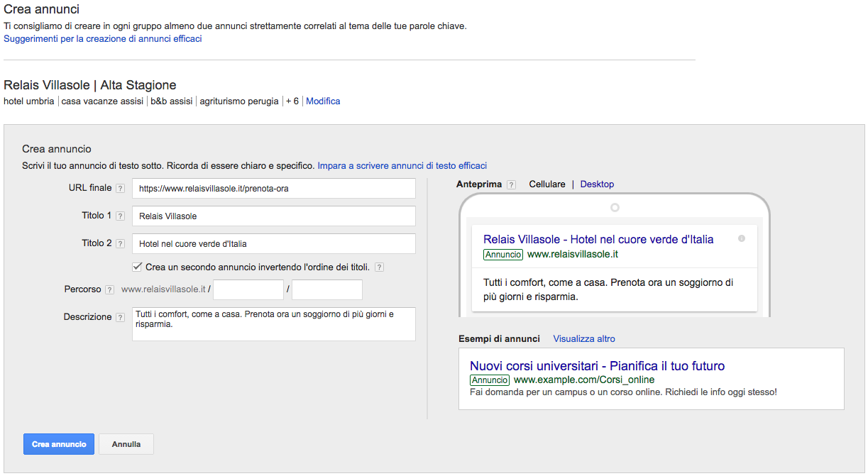Click first Percorso path field
The height and width of the screenshot is (476, 868).
click(x=248, y=289)
